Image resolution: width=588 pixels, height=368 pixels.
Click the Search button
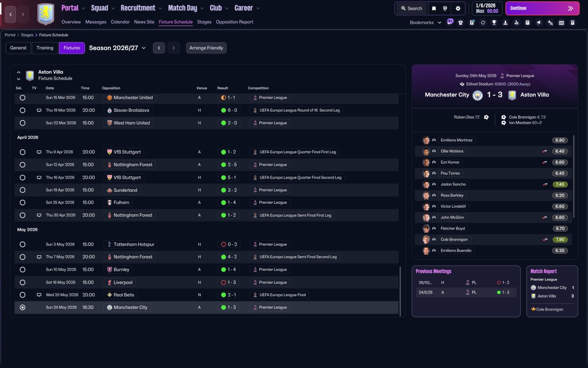coord(412,8)
